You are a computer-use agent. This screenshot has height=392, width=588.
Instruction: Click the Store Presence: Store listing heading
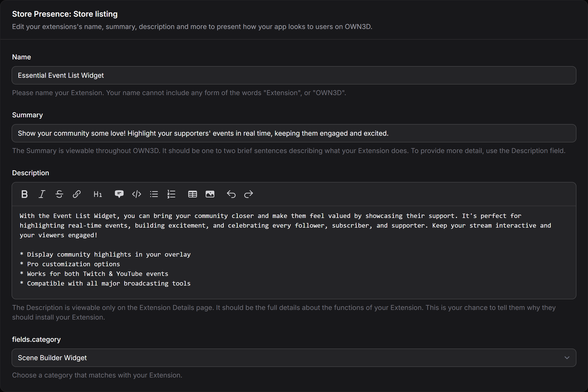click(65, 14)
